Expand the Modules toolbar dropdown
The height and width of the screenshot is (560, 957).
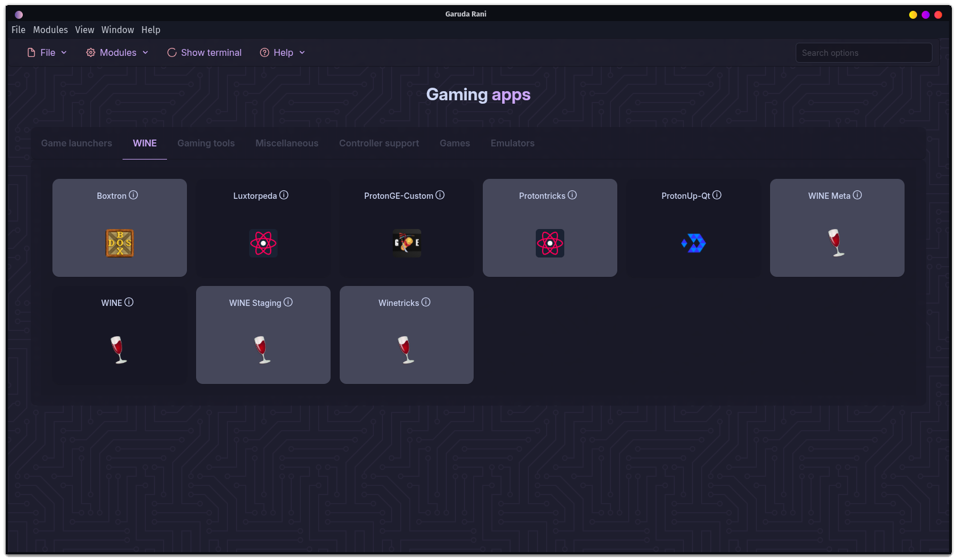(117, 52)
